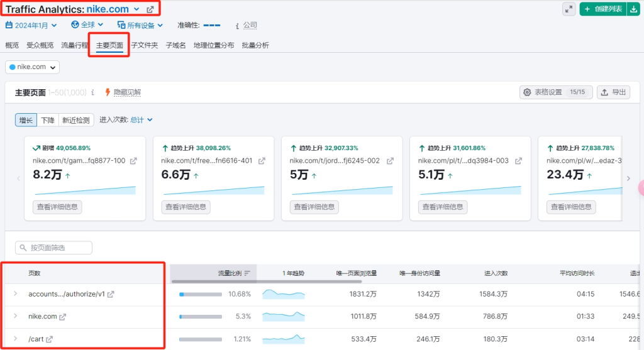Click the 进入次数 column header
Screen dimensions: 644x350
[x=496, y=273]
